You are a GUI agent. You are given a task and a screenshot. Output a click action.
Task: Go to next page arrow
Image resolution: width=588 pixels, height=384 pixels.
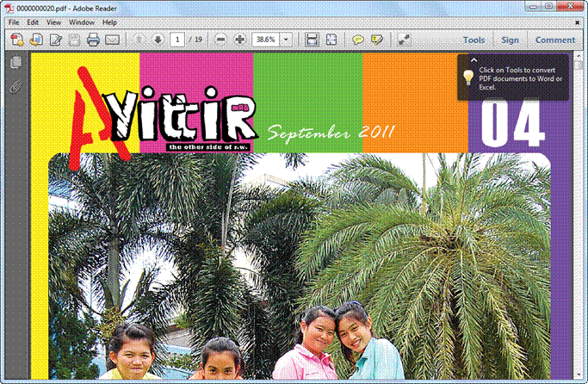pyautogui.click(x=158, y=40)
